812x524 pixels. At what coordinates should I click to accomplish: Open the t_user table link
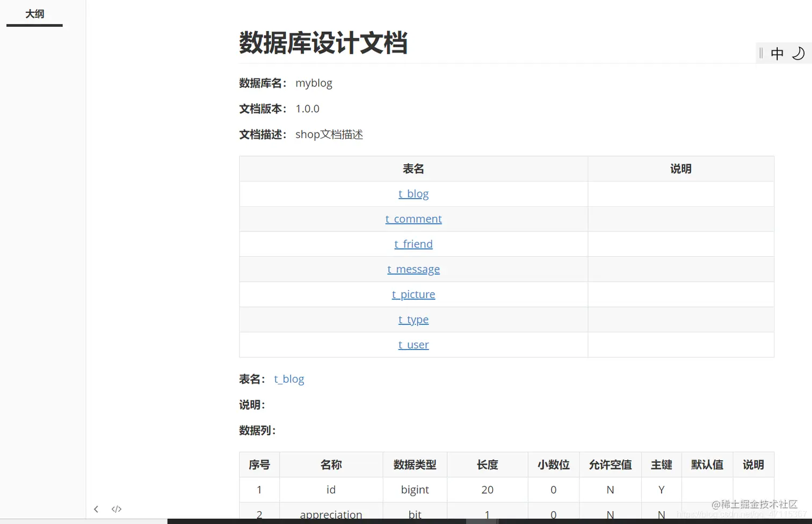pos(413,344)
